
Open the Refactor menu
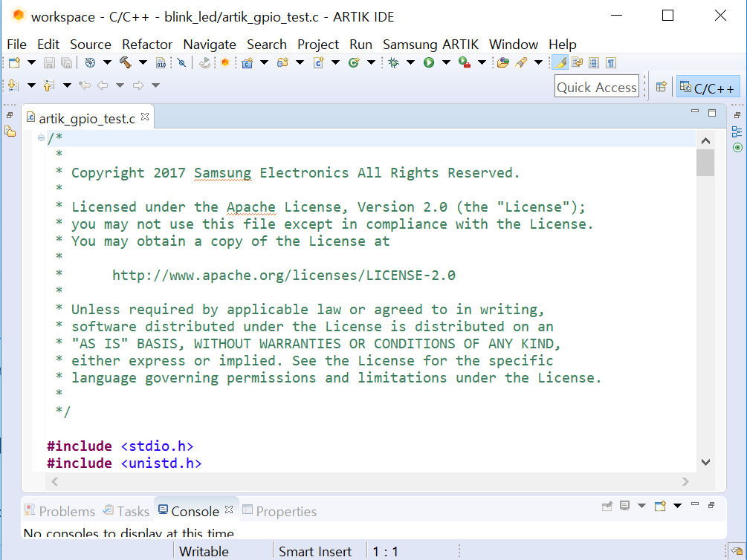147,45
